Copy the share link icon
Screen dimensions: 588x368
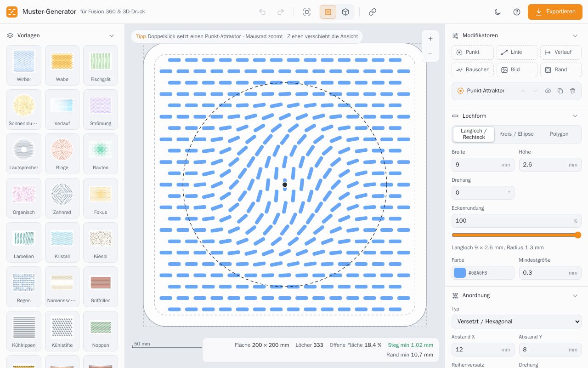coord(373,12)
